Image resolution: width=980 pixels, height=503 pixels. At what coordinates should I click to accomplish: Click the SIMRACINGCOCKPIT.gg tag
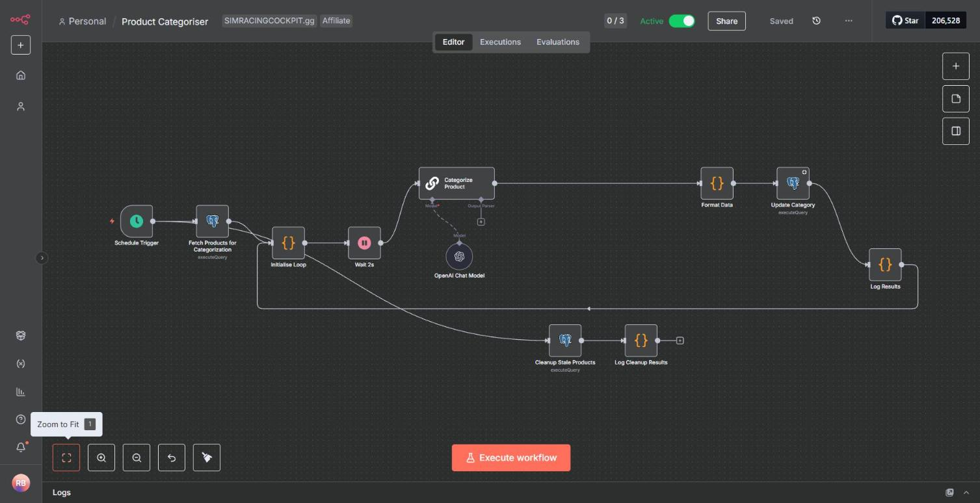(x=269, y=21)
